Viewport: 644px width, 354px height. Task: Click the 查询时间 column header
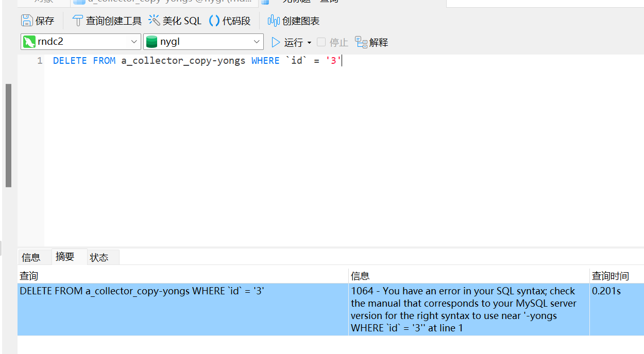(610, 276)
